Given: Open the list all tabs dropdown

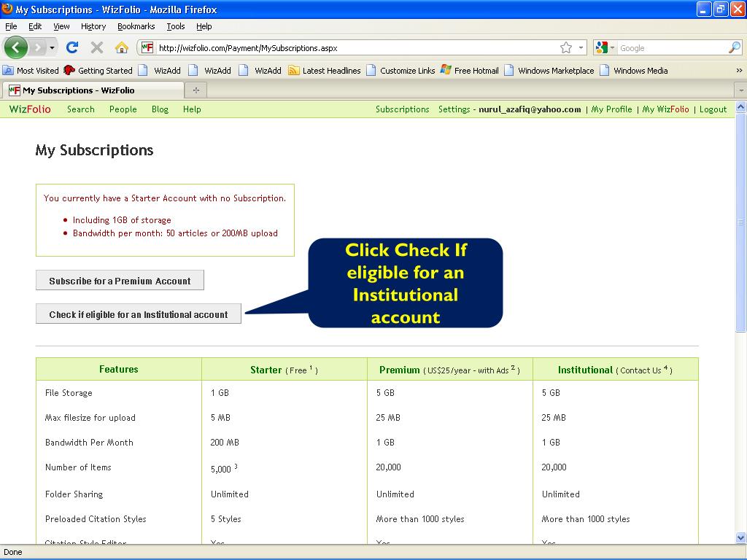Looking at the screenshot, I should tap(741, 90).
